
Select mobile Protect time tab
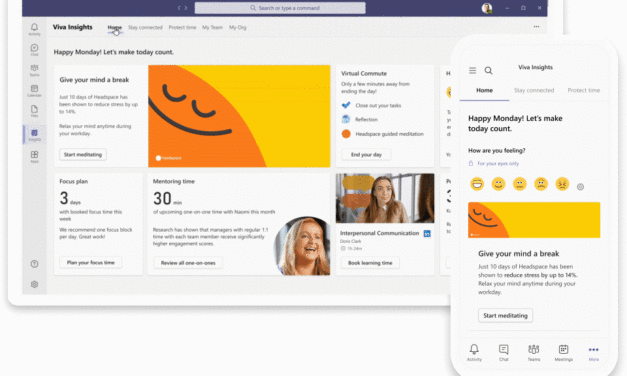(583, 90)
